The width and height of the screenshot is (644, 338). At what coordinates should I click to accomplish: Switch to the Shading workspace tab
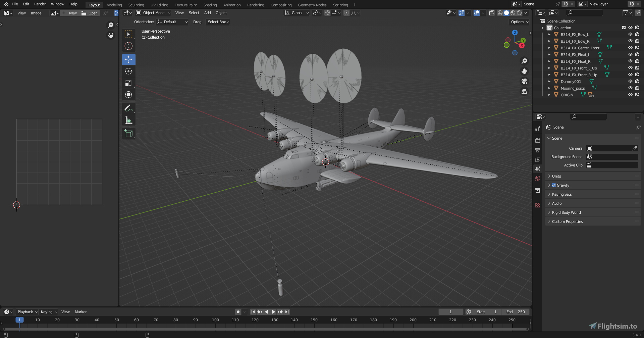pos(210,5)
